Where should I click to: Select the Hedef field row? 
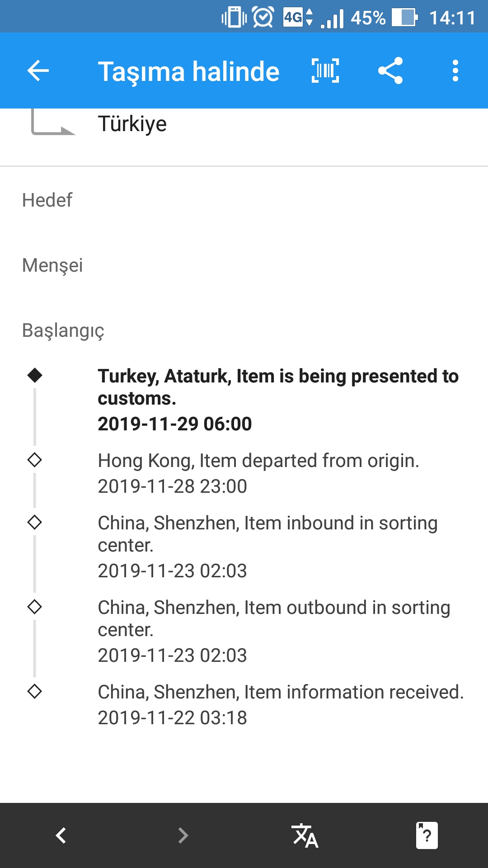(x=244, y=200)
